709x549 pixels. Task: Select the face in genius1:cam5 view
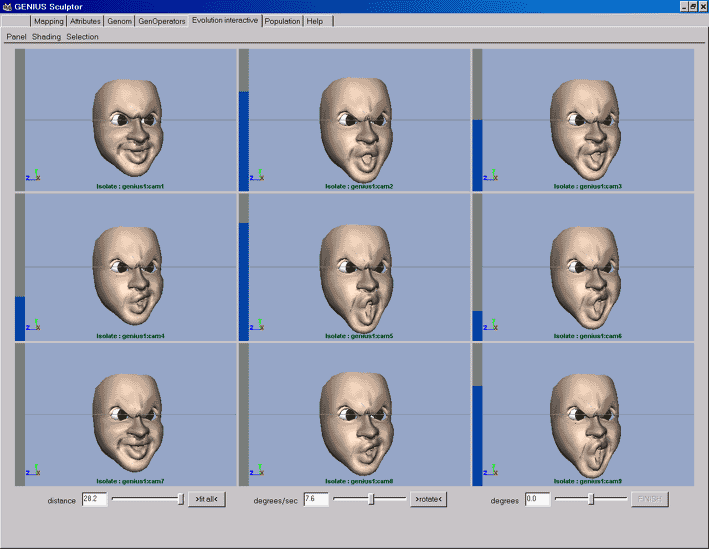point(357,279)
